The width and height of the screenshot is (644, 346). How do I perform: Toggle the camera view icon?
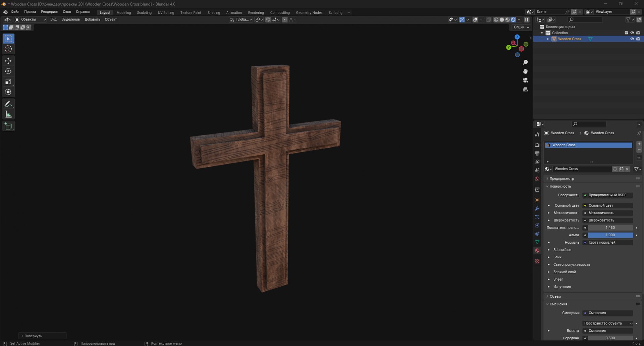point(525,80)
